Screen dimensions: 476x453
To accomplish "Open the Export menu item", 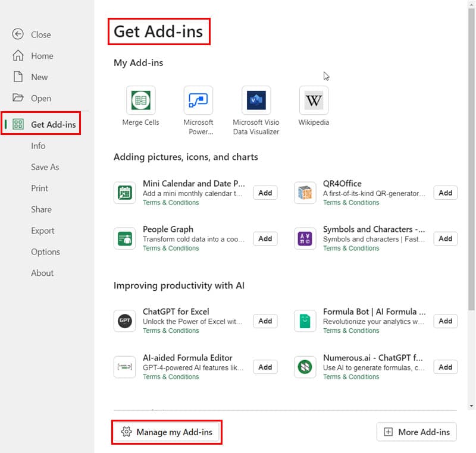I will pyautogui.click(x=42, y=231).
